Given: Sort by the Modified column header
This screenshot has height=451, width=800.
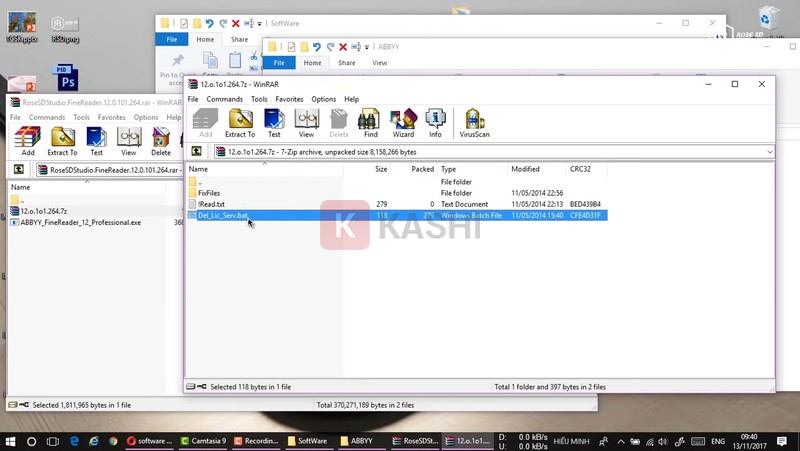Looking at the screenshot, I should coord(525,169).
